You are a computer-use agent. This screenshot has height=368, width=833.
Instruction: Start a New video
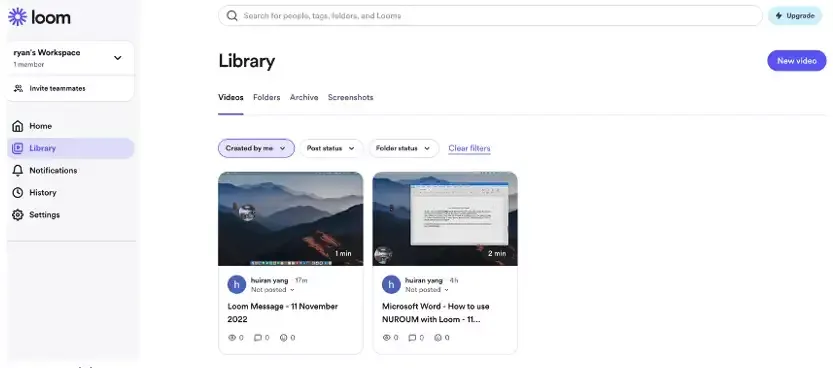click(797, 61)
